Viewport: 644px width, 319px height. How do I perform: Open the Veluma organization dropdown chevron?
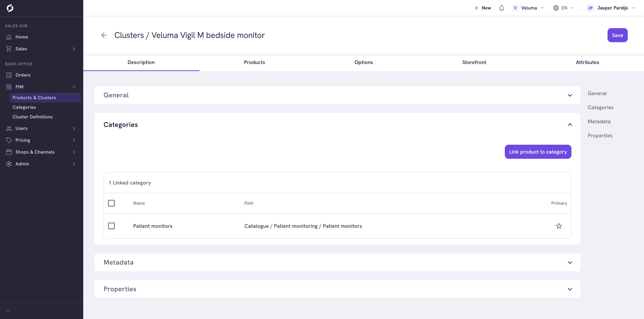tap(542, 8)
